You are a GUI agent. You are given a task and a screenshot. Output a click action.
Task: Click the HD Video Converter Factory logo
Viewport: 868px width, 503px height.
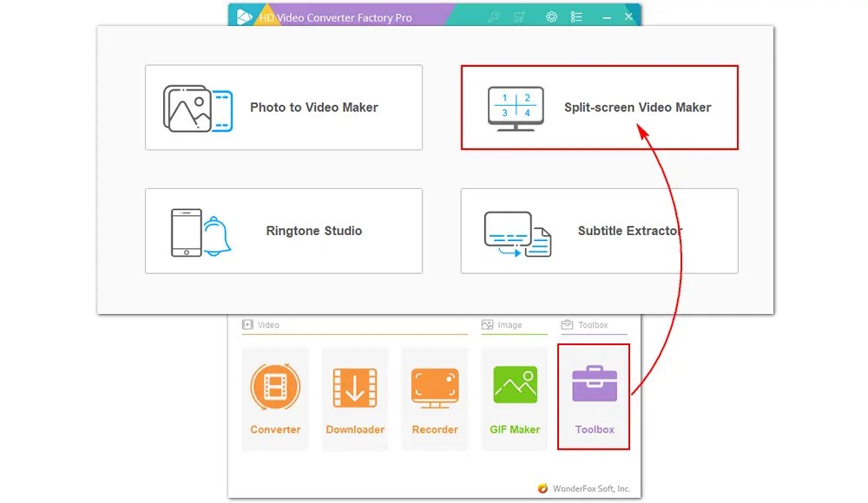coord(244,17)
